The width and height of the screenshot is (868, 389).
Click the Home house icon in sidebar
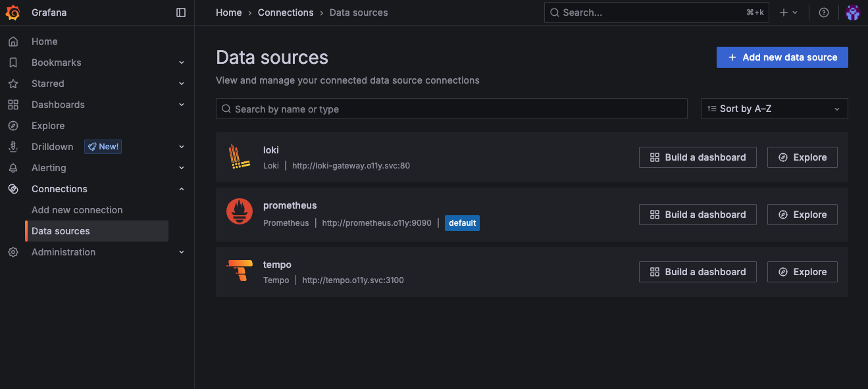(13, 41)
